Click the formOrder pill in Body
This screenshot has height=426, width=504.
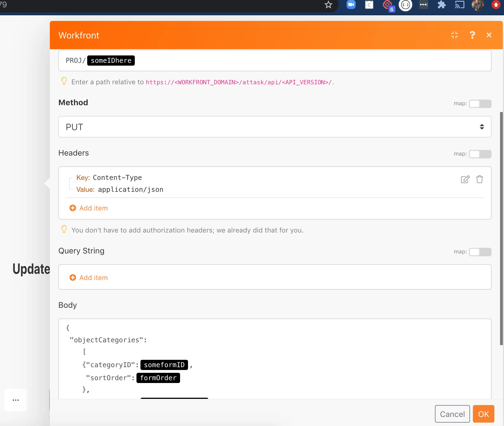point(158,378)
